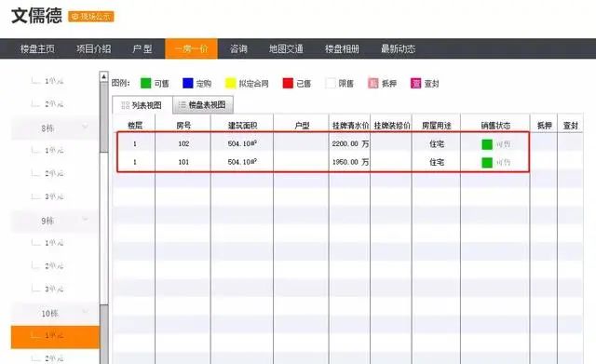This screenshot has height=364, width=596.
Task: Click the 1950.00 万 price cell
Action: coord(350,162)
